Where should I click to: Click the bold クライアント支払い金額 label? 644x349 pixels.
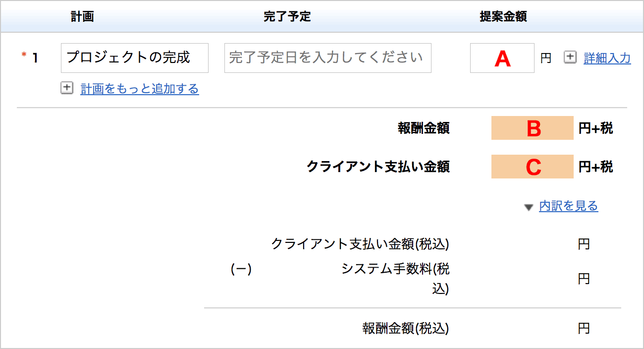tap(378, 167)
